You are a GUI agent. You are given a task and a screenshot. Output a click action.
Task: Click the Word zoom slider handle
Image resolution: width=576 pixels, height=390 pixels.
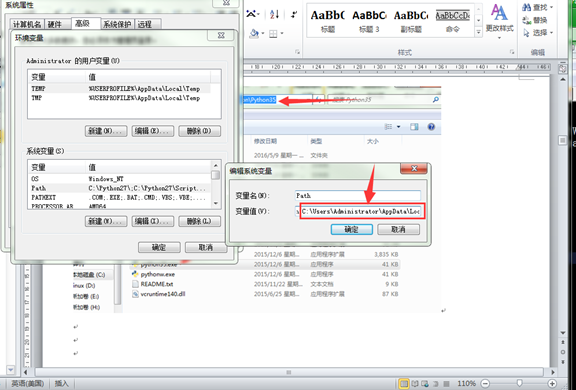click(x=519, y=384)
